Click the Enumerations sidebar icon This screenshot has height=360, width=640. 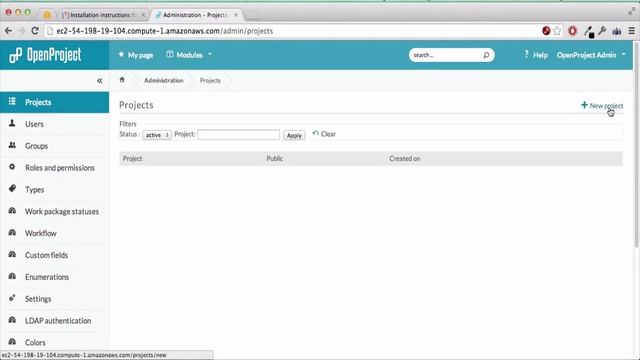(x=12, y=276)
